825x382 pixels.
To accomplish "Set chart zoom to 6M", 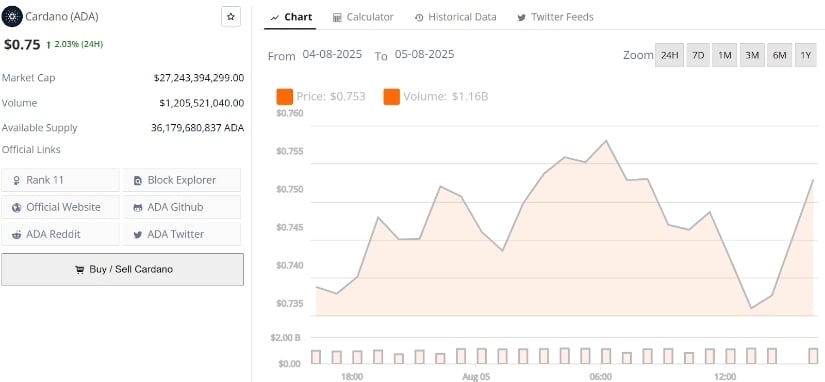I will click(x=779, y=55).
